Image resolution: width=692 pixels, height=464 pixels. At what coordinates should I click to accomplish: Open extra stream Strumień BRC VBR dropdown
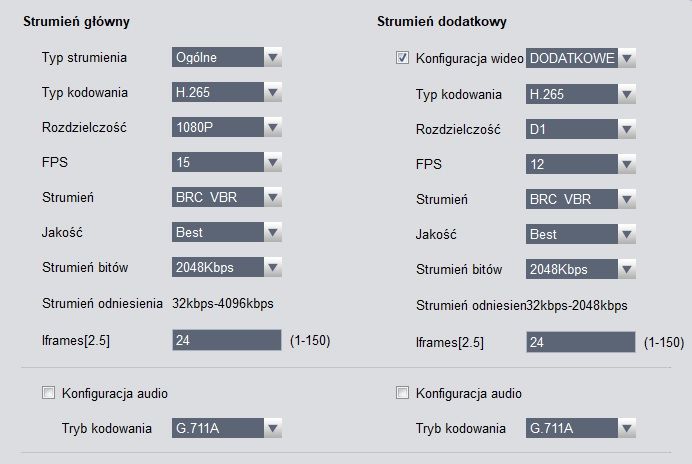pyautogui.click(x=580, y=199)
